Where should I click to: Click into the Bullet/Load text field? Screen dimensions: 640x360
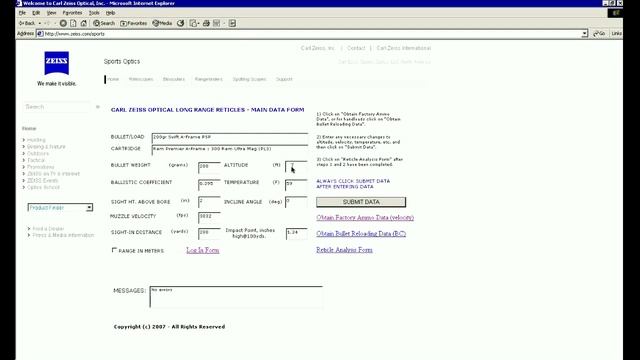click(230, 138)
